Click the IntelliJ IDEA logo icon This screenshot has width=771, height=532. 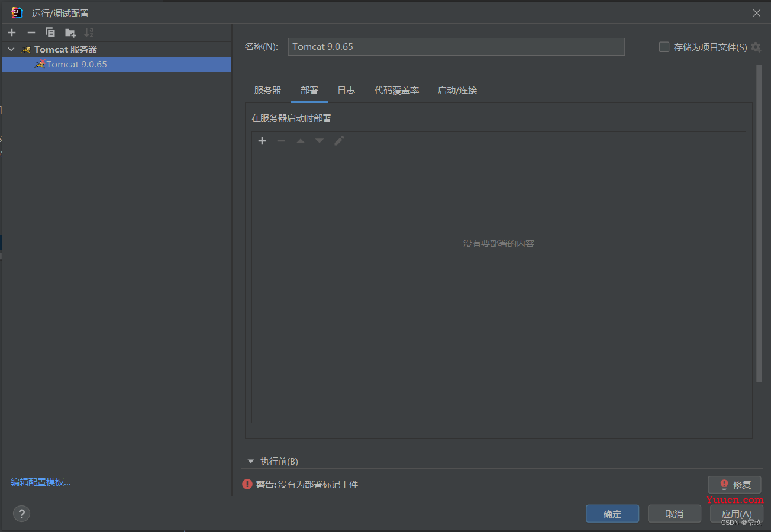[x=17, y=12]
